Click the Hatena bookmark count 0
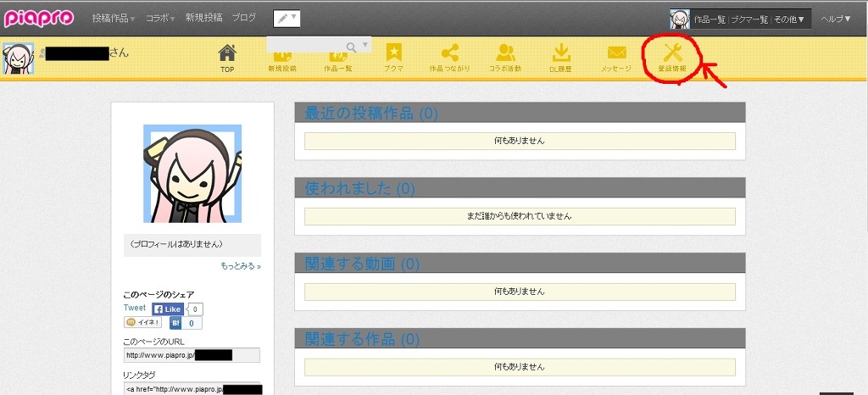The width and height of the screenshot is (868, 395). pyautogui.click(x=191, y=323)
